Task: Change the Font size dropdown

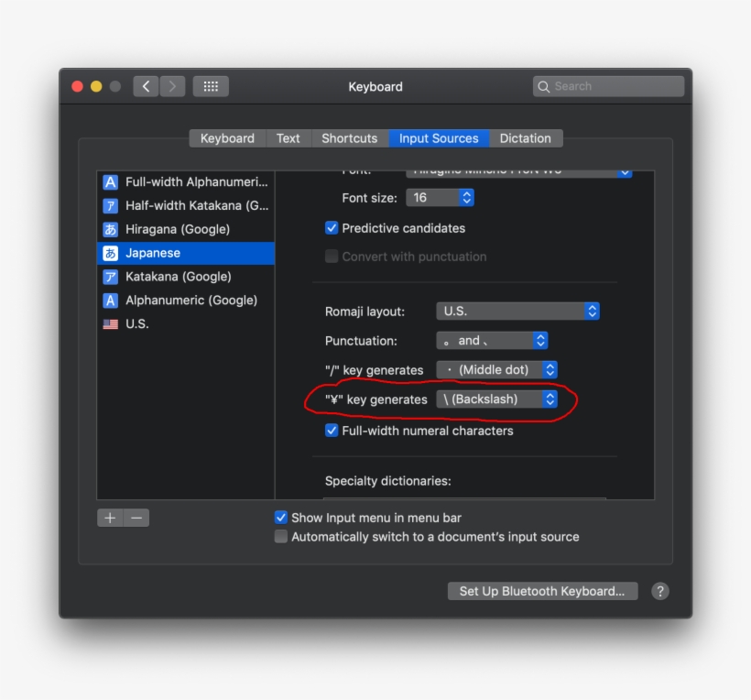Action: coord(441,197)
